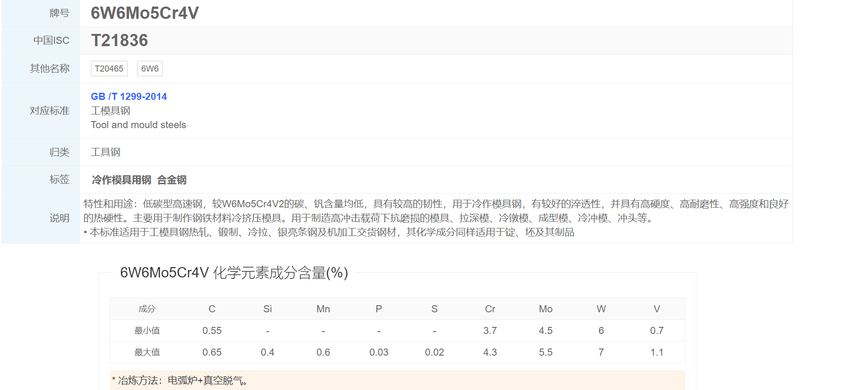Viewport: 859px width, 390px height.
Task: Click the ISC code T21836
Action: tap(119, 40)
